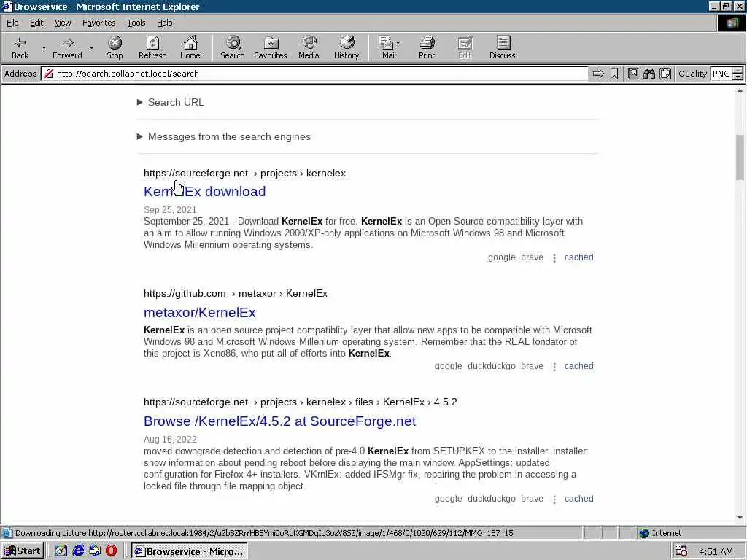
Task: Open cached link for KernelEx download result
Action: pos(578,257)
